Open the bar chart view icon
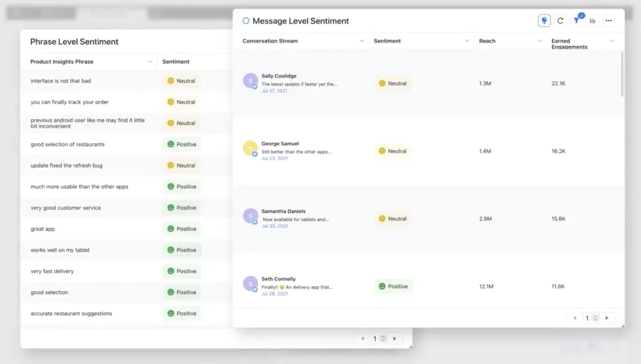This screenshot has height=364, width=641. (x=593, y=20)
